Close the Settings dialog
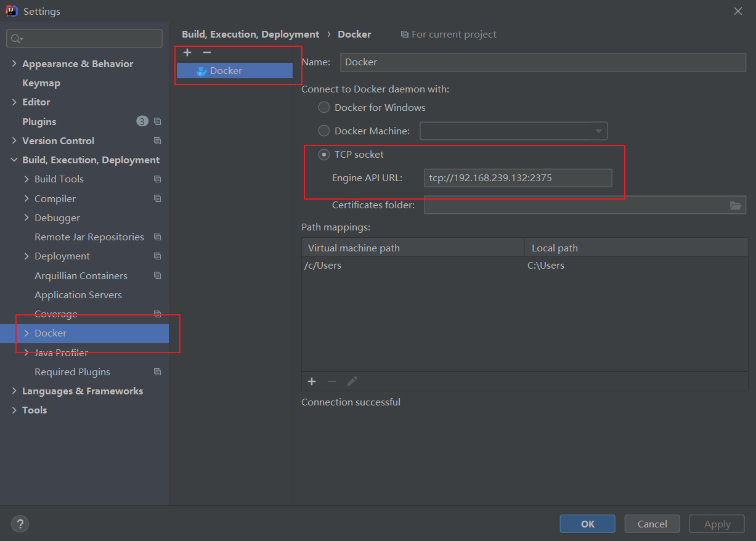This screenshot has height=541, width=756. point(738,11)
